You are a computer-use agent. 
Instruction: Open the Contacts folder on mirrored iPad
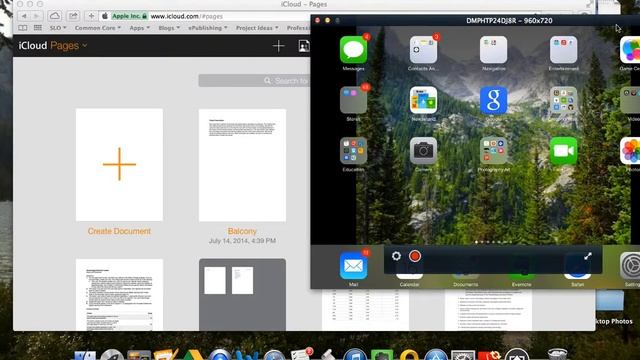[x=423, y=50]
